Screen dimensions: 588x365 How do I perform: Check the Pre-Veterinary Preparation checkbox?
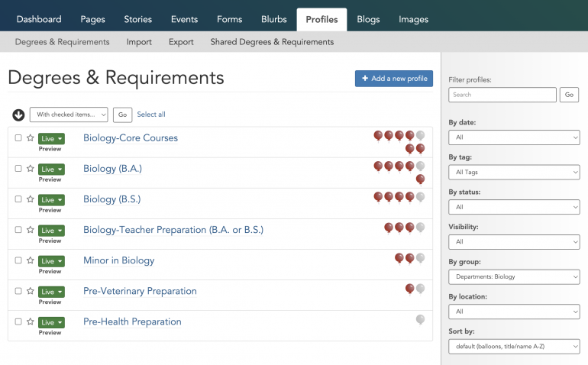[18, 291]
